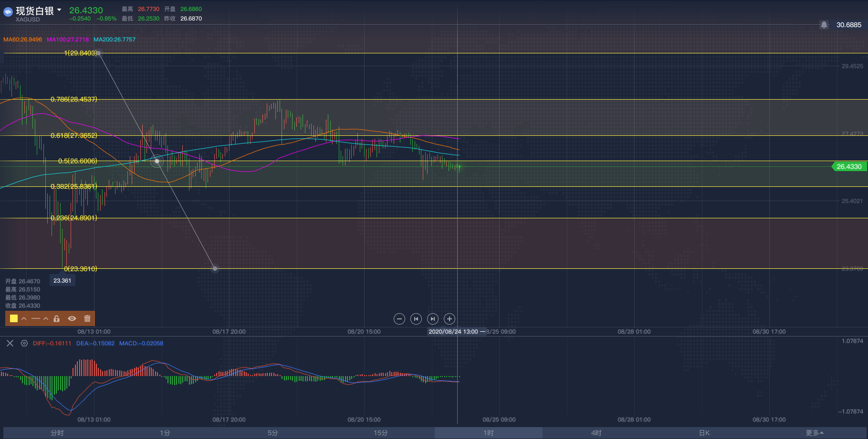868x439 pixels.
Task: Click the DEA value label
Action: [x=95, y=343]
